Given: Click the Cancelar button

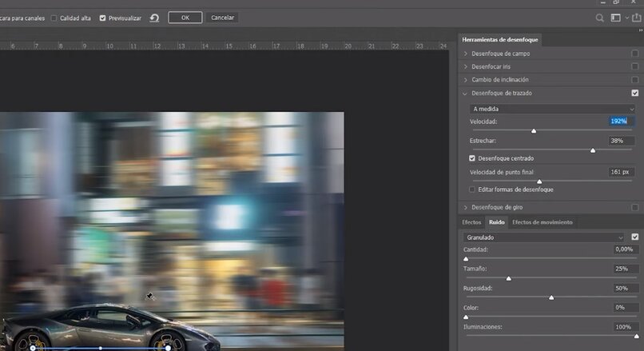Looking at the screenshot, I should (x=223, y=18).
